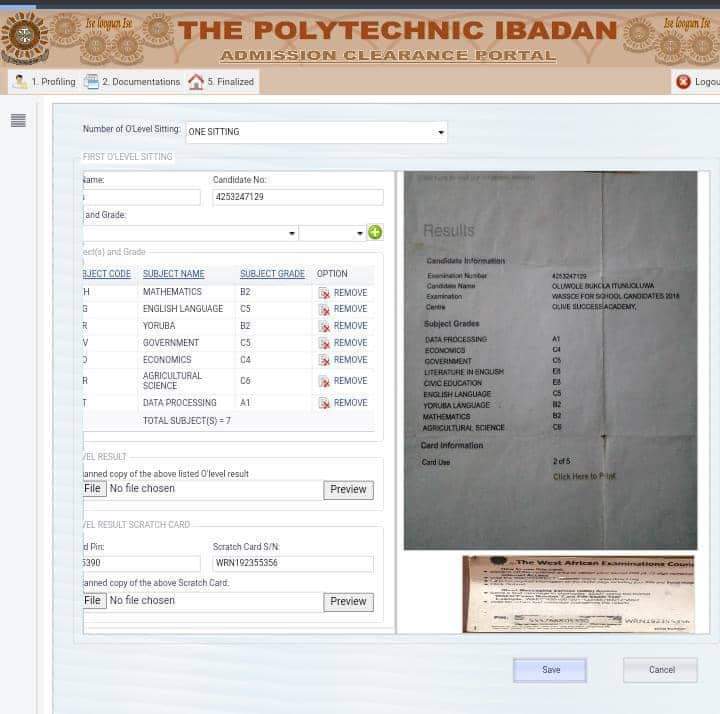Click the red Logout icon
This screenshot has width=720, height=714.
[x=683, y=82]
